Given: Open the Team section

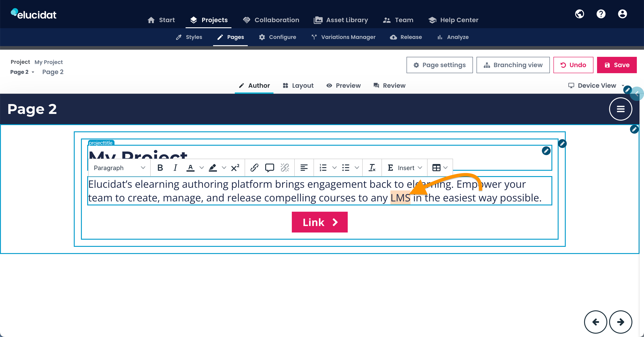Looking at the screenshot, I should click(398, 20).
